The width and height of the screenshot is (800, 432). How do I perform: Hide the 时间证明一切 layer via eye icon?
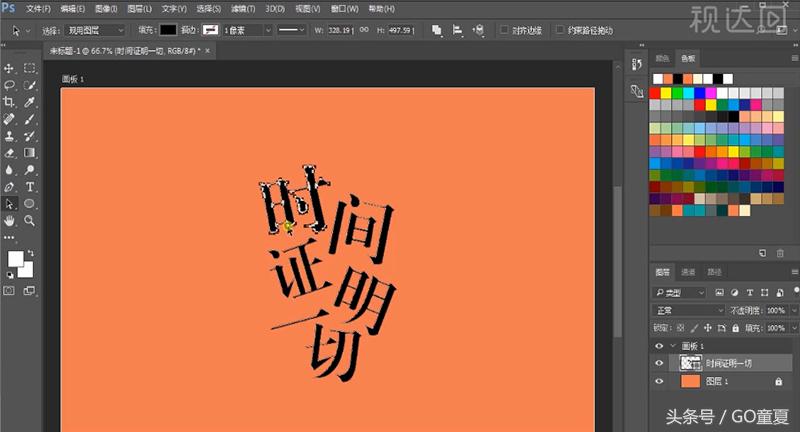point(658,363)
